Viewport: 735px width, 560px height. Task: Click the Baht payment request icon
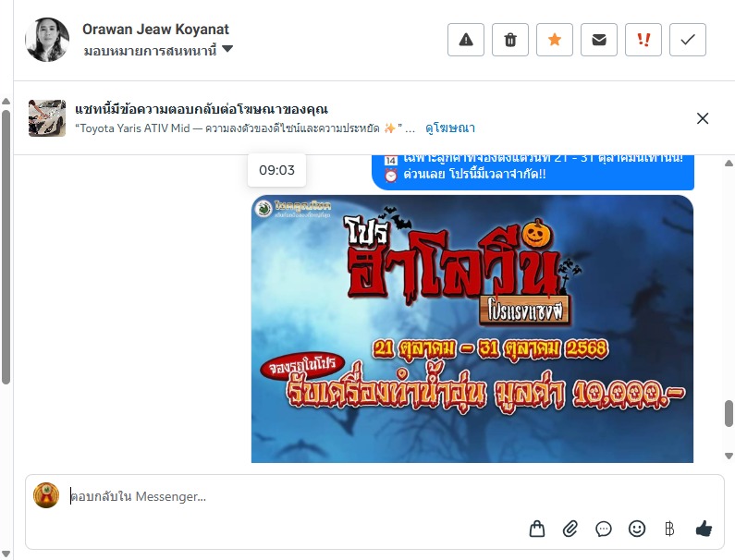pos(669,529)
